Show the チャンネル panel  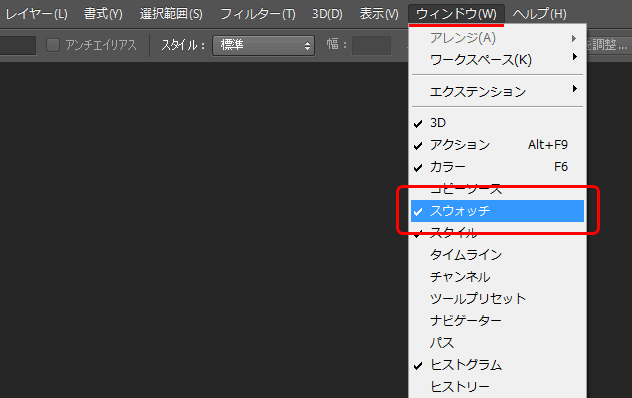[498, 277]
